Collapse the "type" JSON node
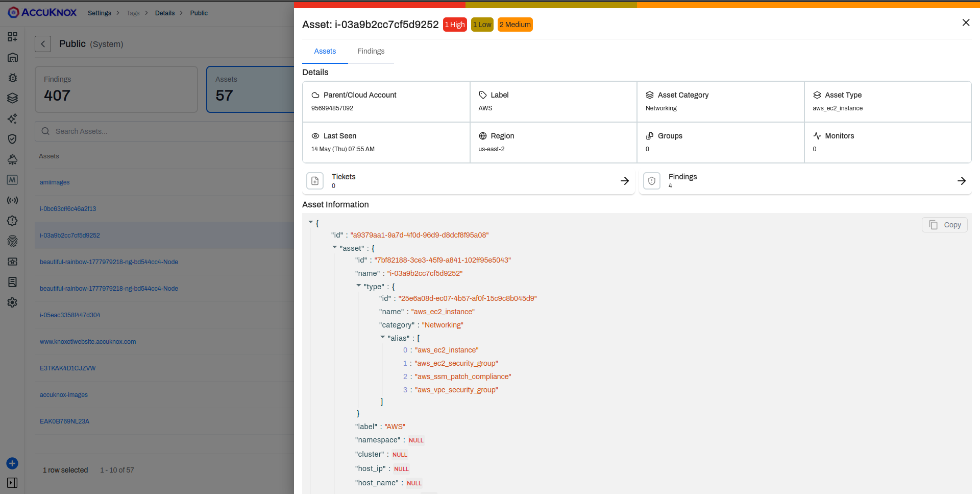Image resolution: width=980 pixels, height=494 pixels. (x=359, y=286)
